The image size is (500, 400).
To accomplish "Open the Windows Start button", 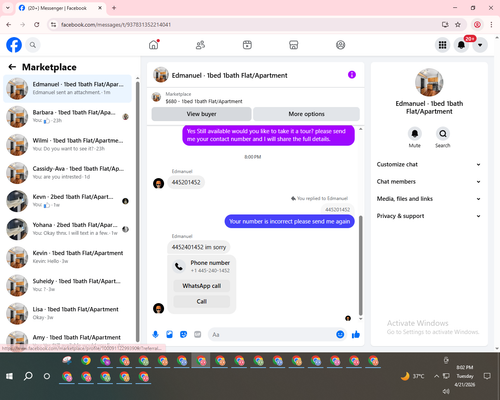I will pos(9,376).
